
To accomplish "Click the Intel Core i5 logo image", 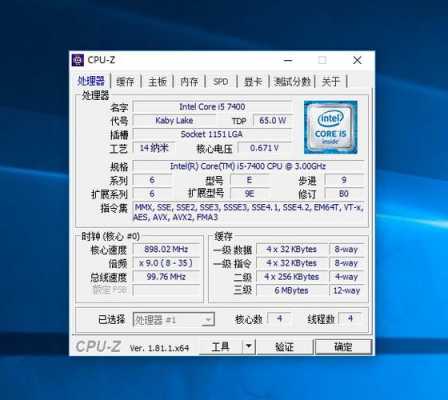I will click(331, 127).
